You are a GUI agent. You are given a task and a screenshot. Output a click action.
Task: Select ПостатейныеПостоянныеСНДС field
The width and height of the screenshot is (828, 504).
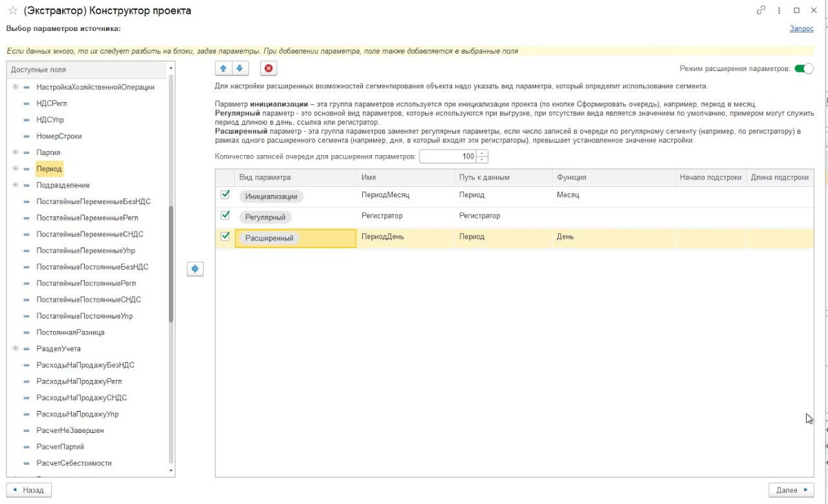tap(88, 300)
